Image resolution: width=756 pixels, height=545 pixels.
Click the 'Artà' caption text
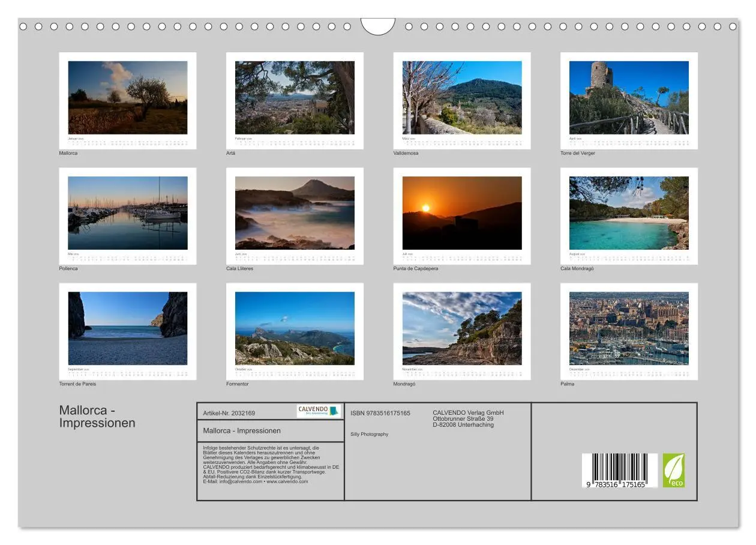click(x=230, y=153)
